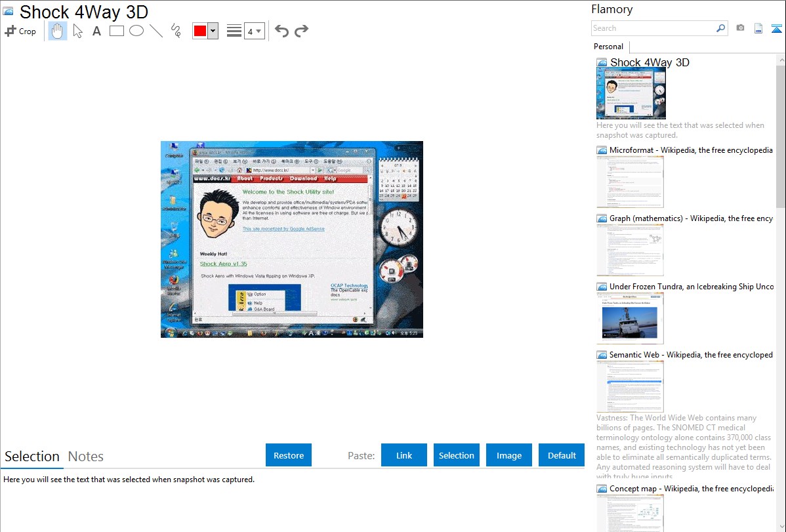Open the line width 4 dropdown
The height and width of the screenshot is (532, 786).
[254, 31]
